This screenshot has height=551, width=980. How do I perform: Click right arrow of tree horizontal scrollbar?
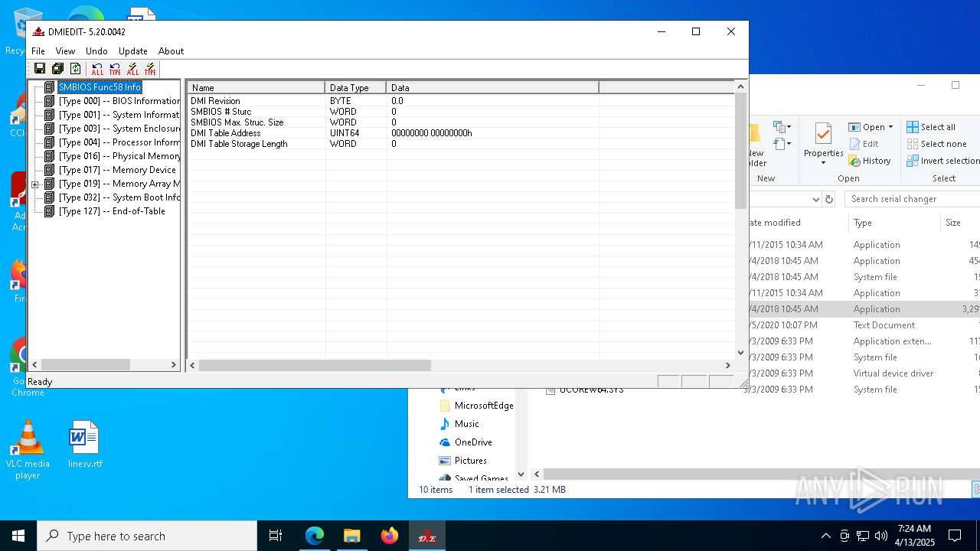174,365
